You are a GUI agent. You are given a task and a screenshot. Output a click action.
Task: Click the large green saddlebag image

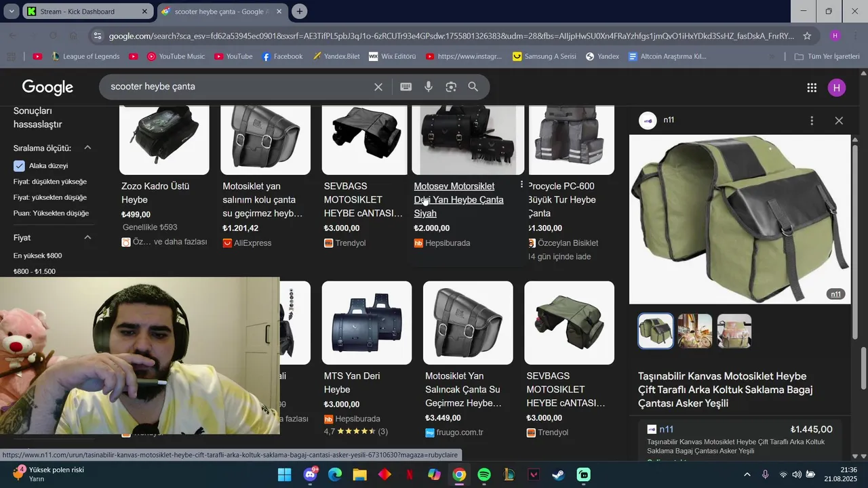(740, 219)
